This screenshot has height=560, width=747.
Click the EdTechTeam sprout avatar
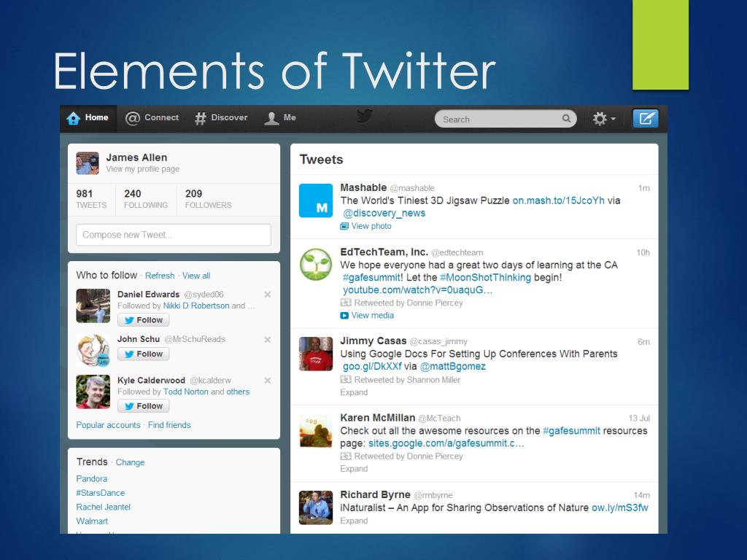[x=316, y=264]
